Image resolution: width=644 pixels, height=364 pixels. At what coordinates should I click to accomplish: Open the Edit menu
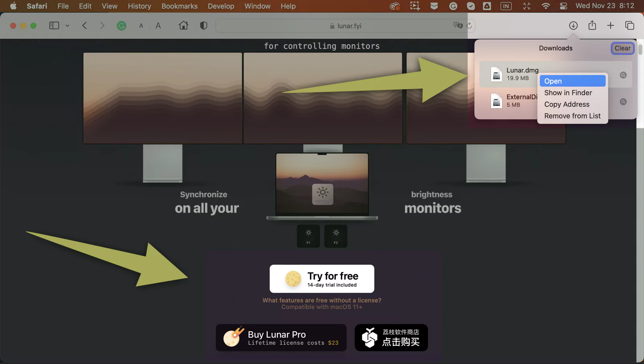pyautogui.click(x=85, y=6)
